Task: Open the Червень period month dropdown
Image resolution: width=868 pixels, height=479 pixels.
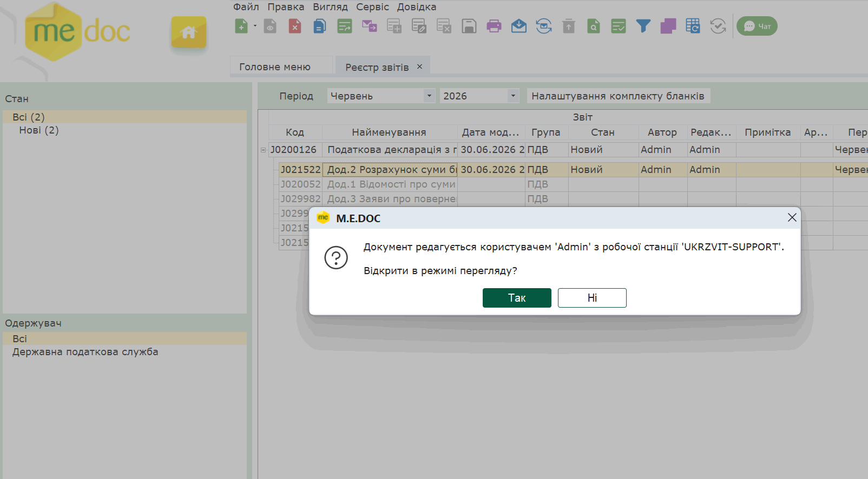Action: pos(382,96)
